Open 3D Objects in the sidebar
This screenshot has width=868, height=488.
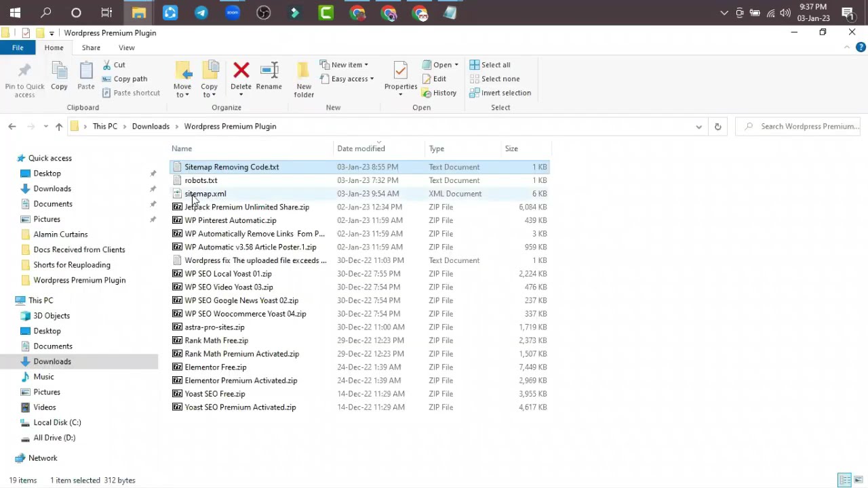[x=52, y=315]
